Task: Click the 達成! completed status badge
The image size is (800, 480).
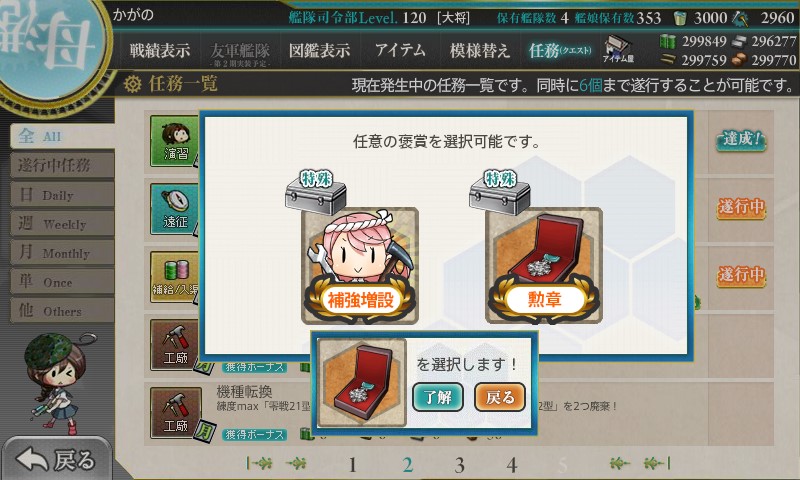Action: 741,139
